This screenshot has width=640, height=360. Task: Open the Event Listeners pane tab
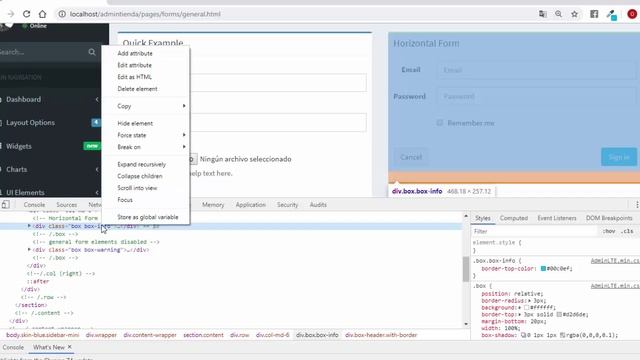(x=557, y=218)
